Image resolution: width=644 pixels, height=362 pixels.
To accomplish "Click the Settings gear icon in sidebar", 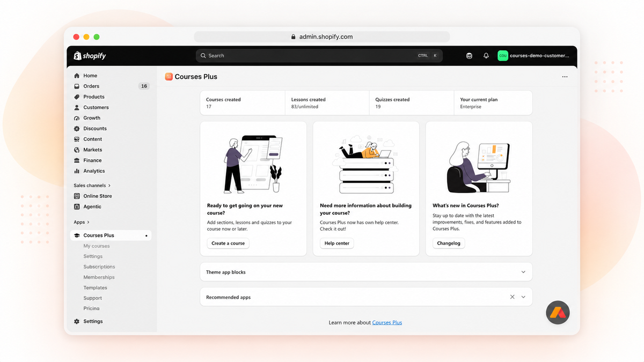I will tap(77, 321).
